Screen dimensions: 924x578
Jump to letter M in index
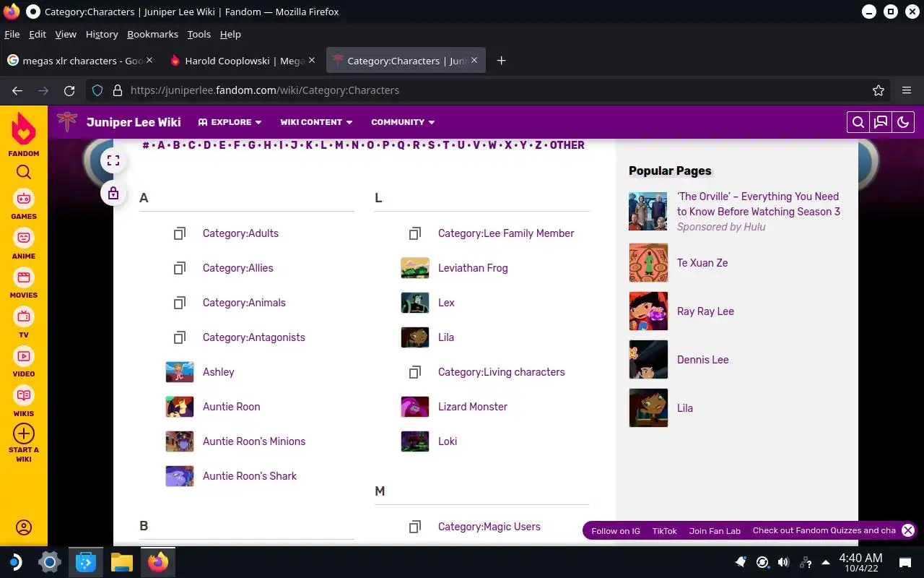[x=339, y=145]
